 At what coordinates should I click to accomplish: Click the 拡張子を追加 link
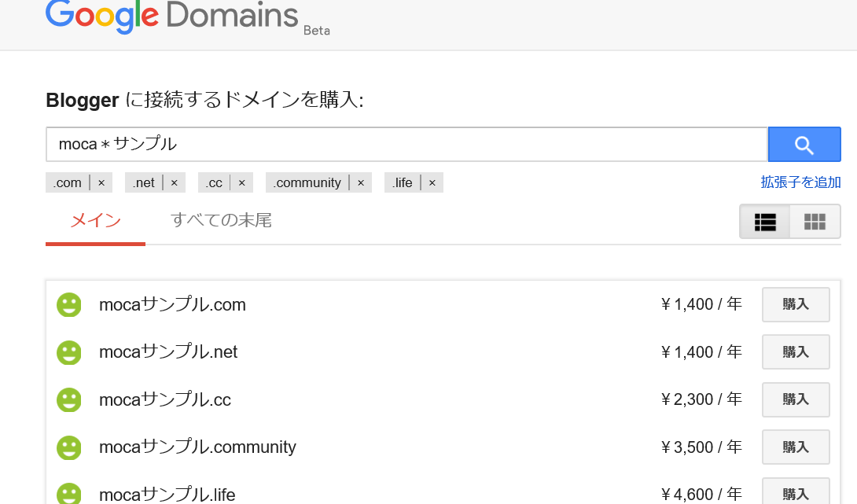click(x=800, y=182)
